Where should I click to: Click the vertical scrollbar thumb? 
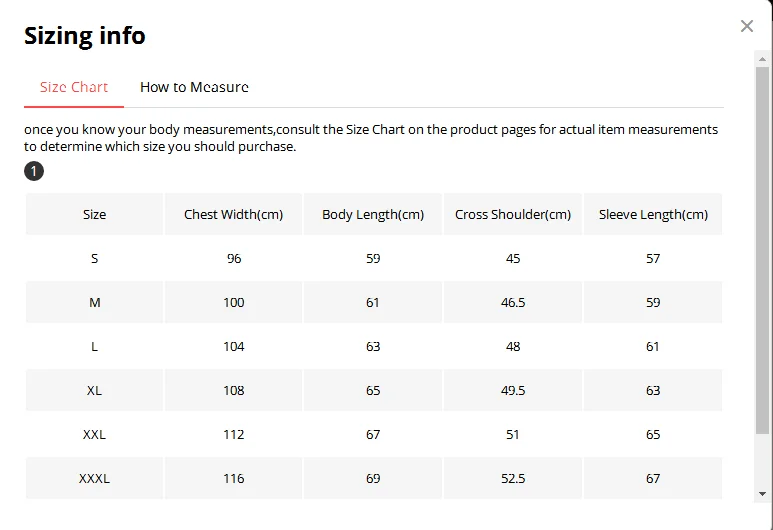pos(763,250)
